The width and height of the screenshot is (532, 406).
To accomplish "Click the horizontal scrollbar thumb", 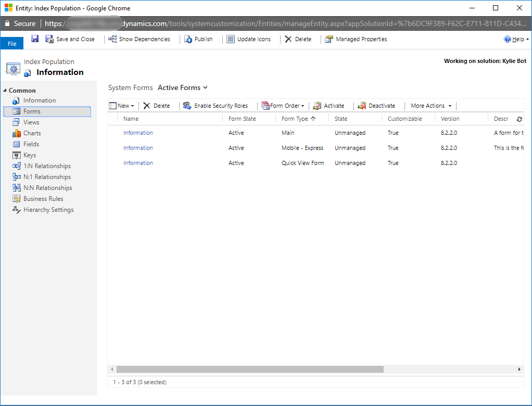I will tap(250, 369).
